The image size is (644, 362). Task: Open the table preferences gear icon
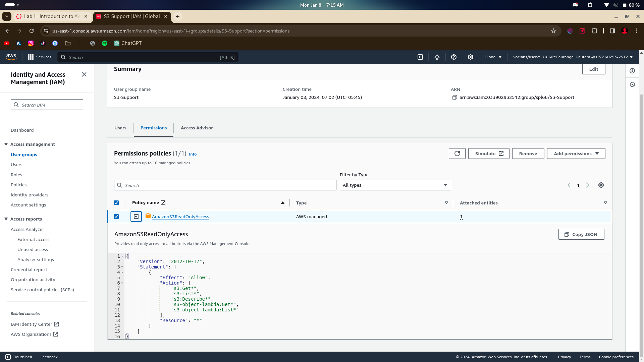tap(601, 185)
